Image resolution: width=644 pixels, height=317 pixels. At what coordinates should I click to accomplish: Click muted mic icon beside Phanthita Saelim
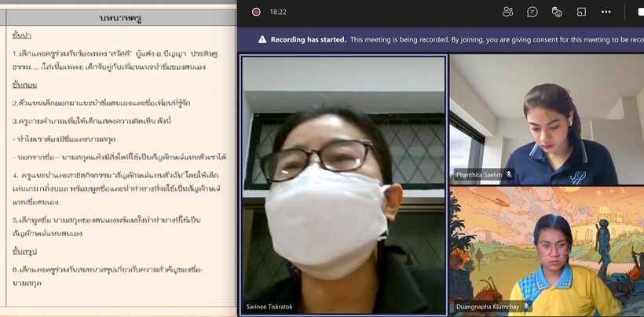pos(508,174)
